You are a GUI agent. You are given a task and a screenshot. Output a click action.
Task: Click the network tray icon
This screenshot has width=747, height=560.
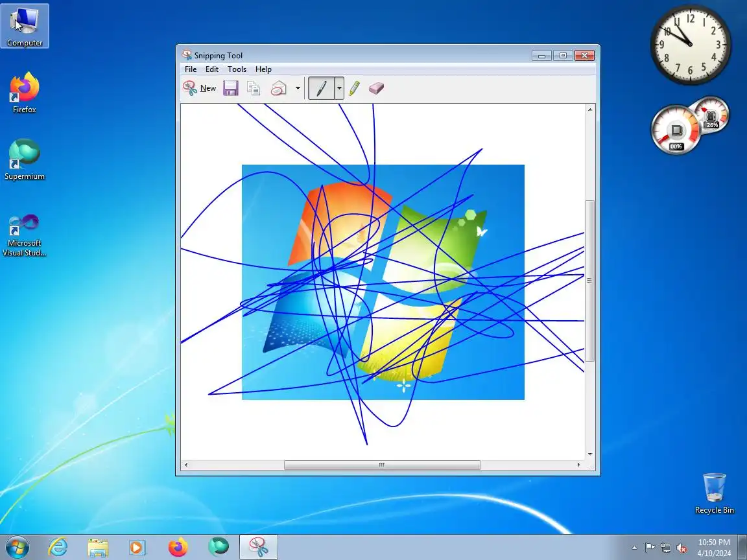[x=666, y=548]
